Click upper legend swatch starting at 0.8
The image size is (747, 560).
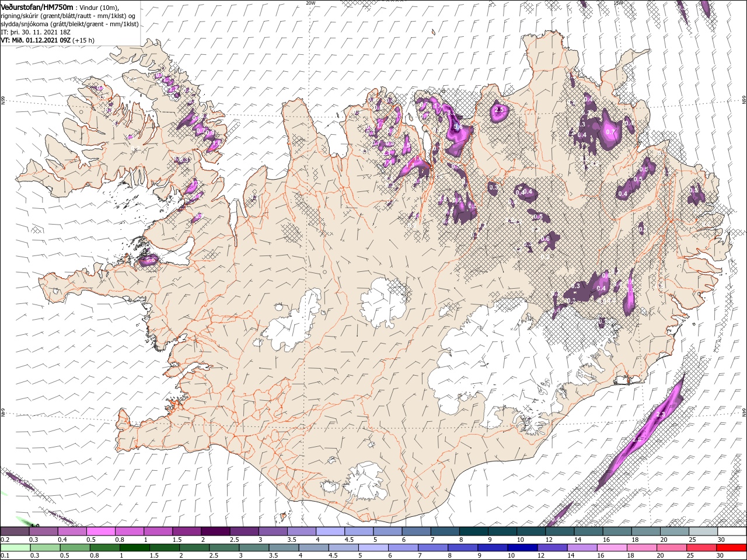pos(129,531)
